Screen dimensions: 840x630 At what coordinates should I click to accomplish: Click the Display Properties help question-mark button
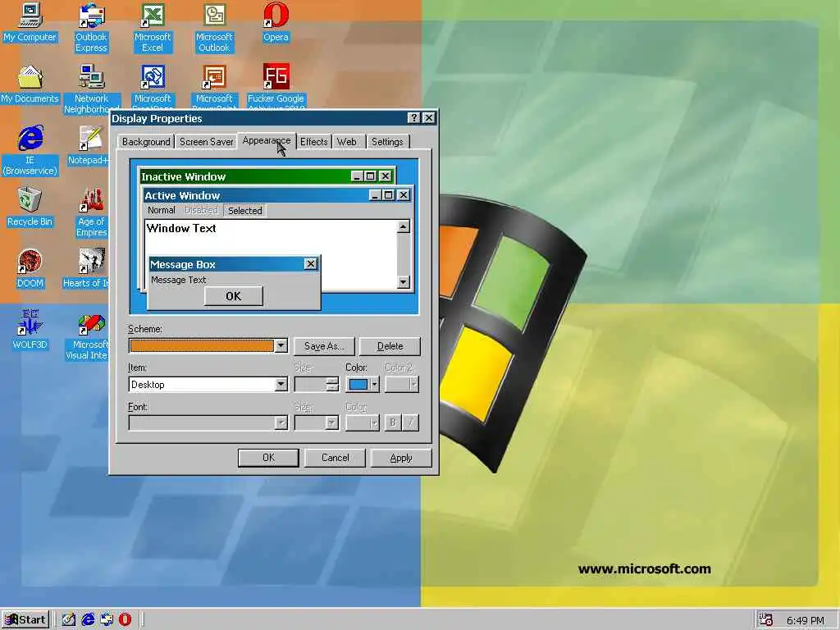413,118
